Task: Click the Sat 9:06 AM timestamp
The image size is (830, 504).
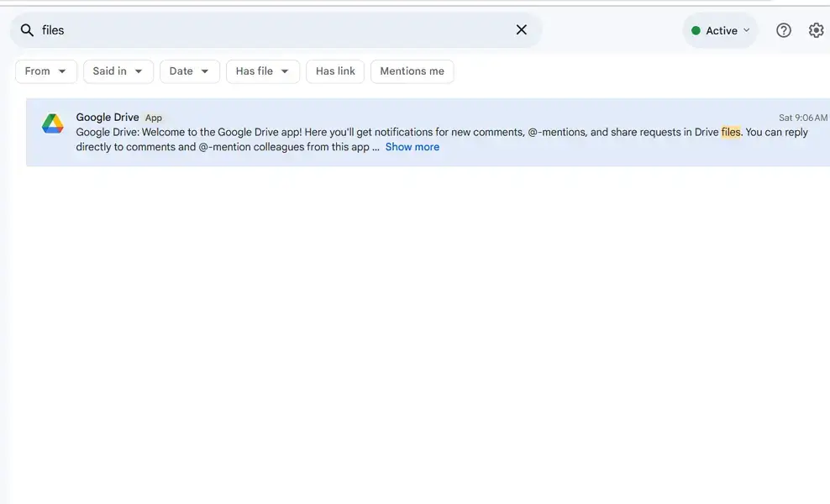Action: [x=802, y=118]
